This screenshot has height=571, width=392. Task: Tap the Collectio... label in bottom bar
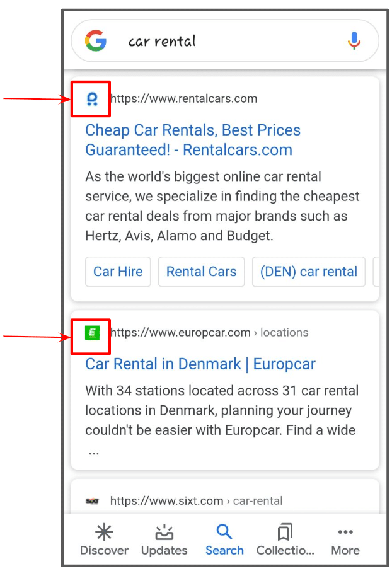(285, 550)
